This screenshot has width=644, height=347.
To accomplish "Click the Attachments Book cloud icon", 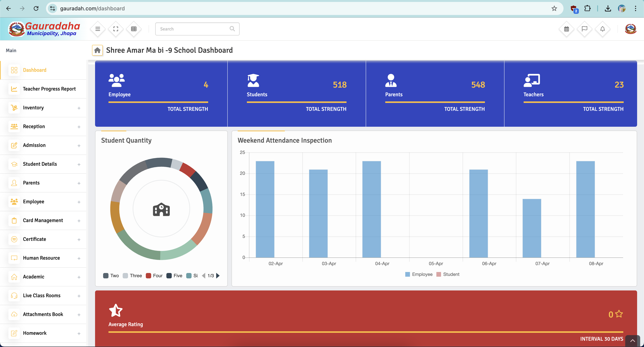I will click(14, 314).
